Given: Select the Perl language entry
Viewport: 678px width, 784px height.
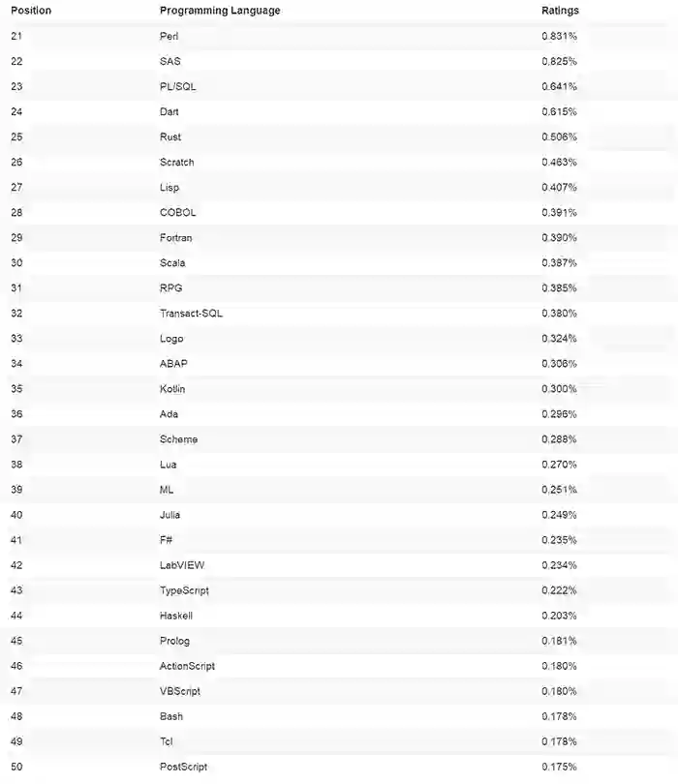Looking at the screenshot, I should tap(169, 36).
